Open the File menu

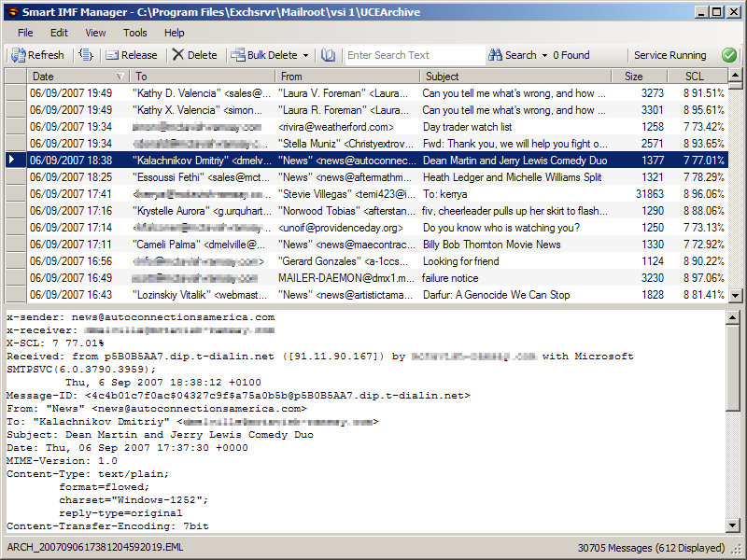tap(25, 33)
